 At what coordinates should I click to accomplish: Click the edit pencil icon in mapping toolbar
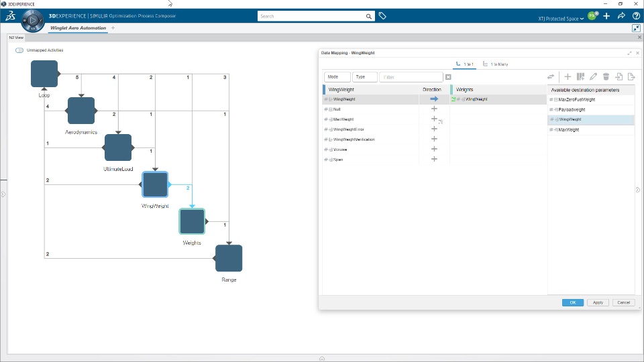[x=593, y=76]
